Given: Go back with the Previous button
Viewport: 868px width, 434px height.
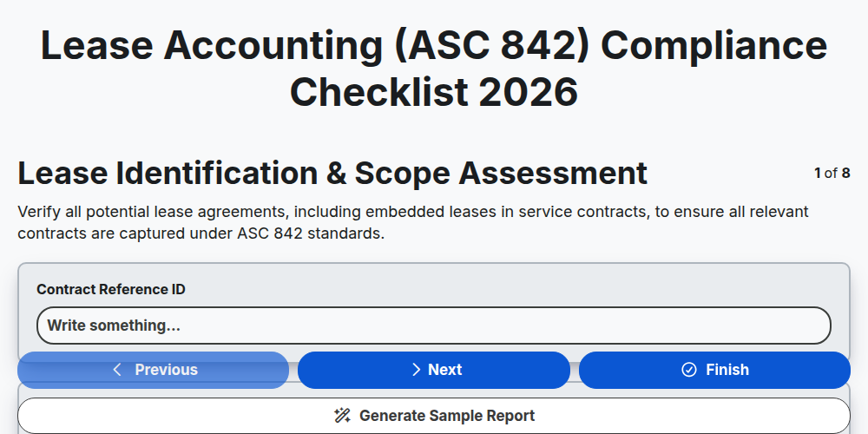Looking at the screenshot, I should click(x=154, y=370).
